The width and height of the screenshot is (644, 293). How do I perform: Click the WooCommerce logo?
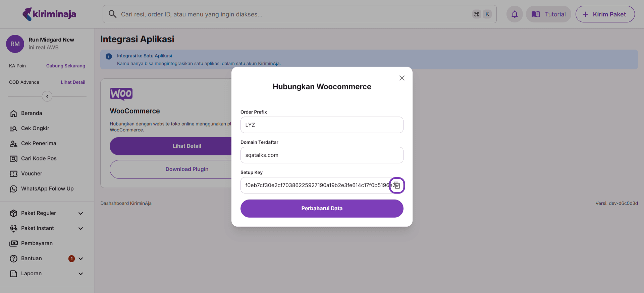click(x=121, y=94)
